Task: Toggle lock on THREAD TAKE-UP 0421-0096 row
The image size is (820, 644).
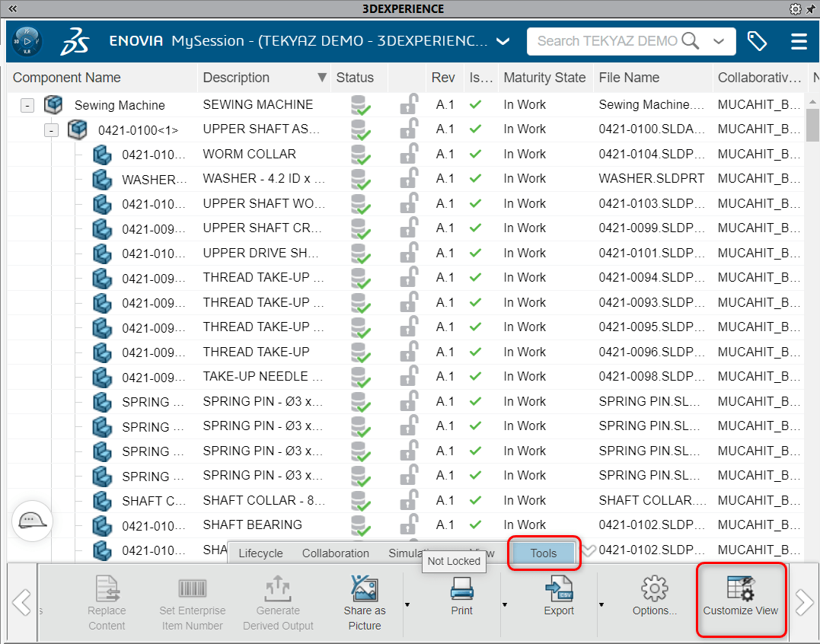Action: (x=409, y=351)
